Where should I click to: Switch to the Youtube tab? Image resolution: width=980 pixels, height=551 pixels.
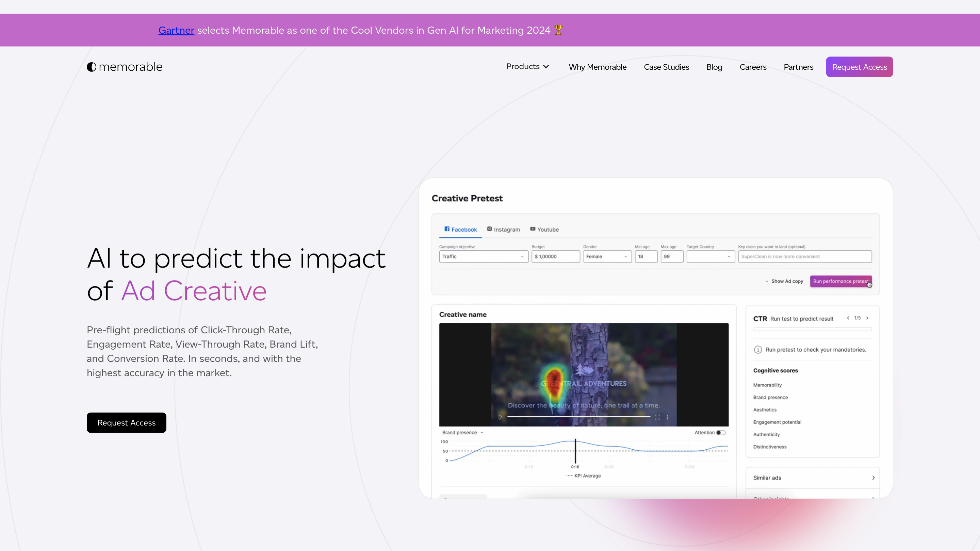click(x=544, y=229)
